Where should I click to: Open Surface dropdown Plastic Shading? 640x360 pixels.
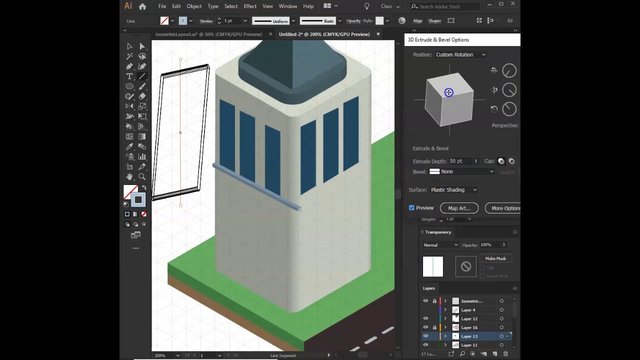454,190
